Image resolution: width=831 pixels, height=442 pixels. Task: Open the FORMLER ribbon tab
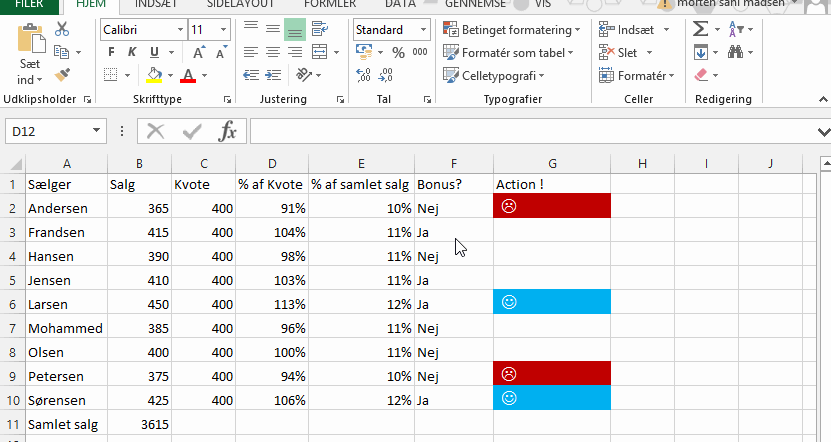[330, 4]
